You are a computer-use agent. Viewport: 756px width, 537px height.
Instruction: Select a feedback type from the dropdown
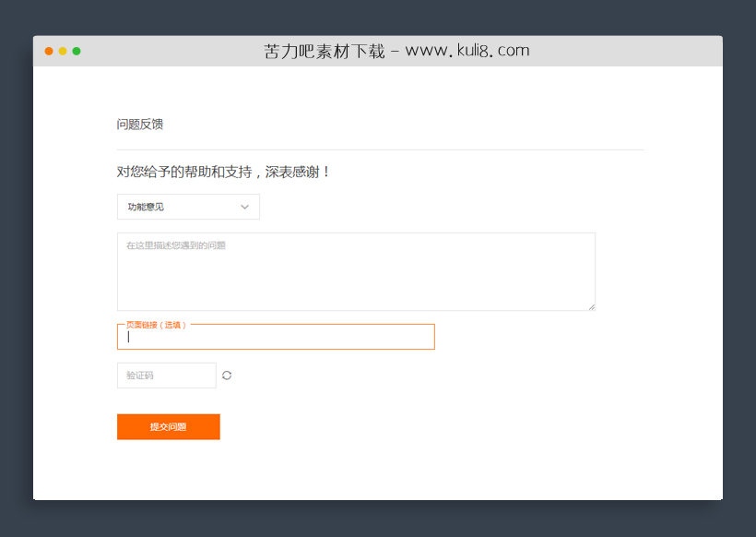[187, 207]
